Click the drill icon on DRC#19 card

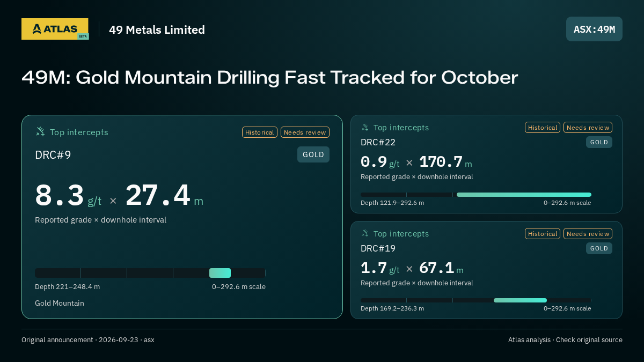pos(365,233)
